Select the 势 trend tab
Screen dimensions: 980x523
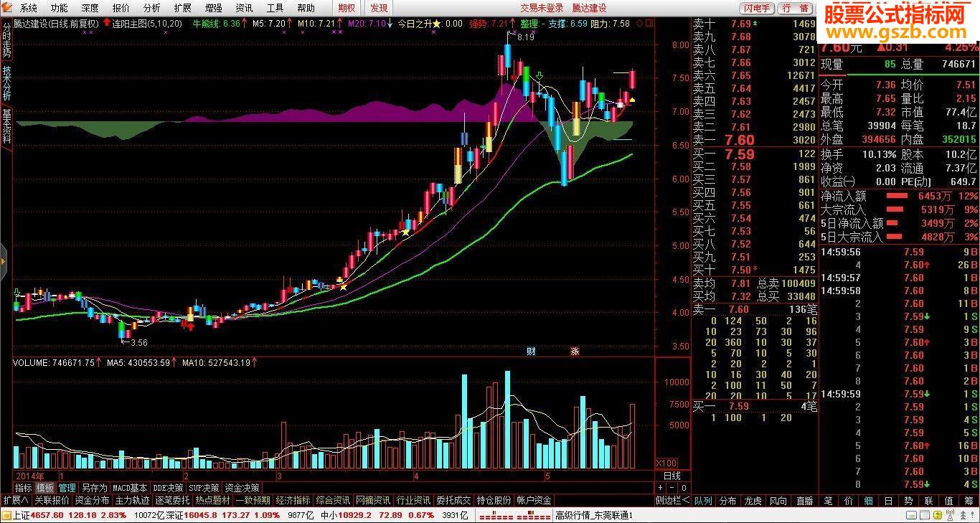click(908, 501)
